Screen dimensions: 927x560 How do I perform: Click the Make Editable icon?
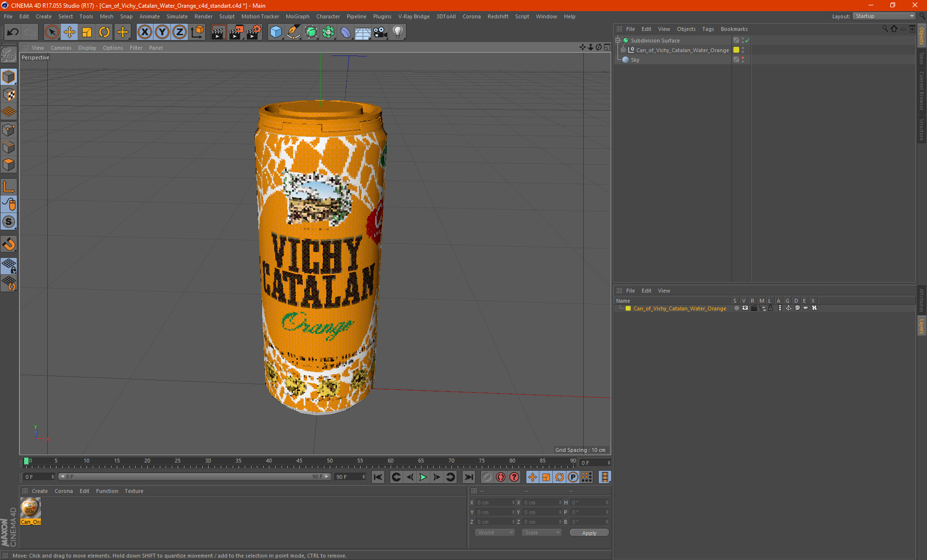pyautogui.click(x=9, y=55)
